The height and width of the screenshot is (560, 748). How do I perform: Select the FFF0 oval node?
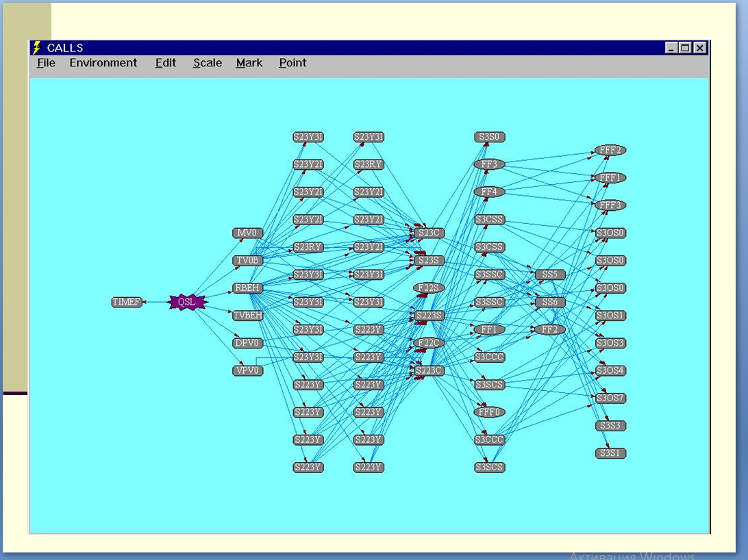pyautogui.click(x=490, y=412)
